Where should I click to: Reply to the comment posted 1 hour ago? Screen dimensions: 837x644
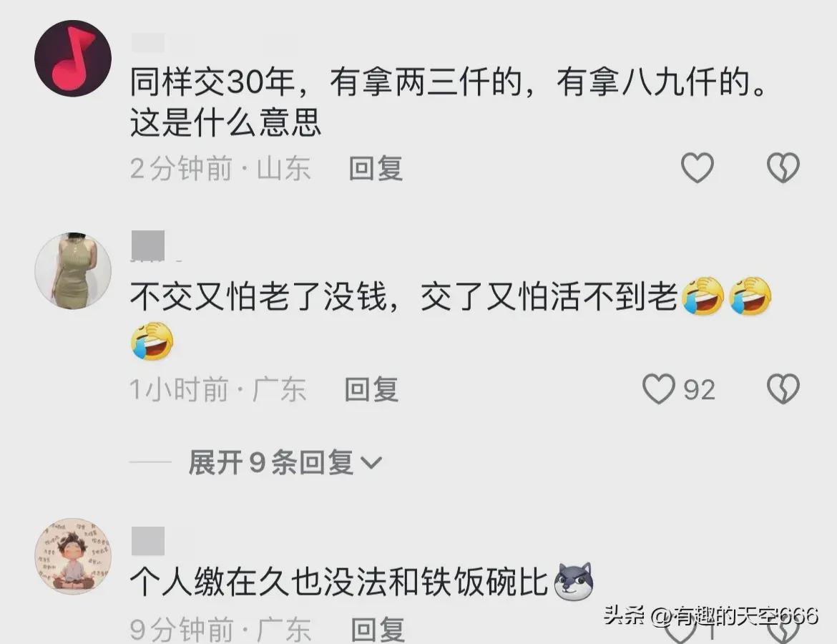click(x=371, y=389)
